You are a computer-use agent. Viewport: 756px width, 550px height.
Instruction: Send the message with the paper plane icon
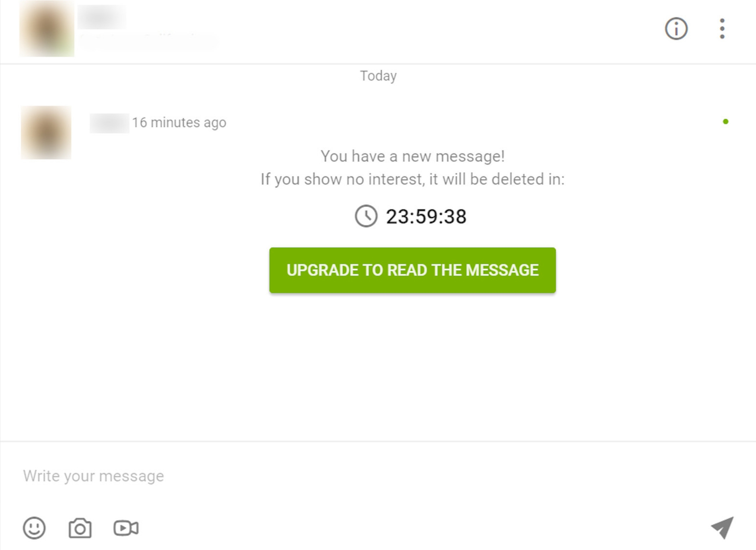[722, 528]
